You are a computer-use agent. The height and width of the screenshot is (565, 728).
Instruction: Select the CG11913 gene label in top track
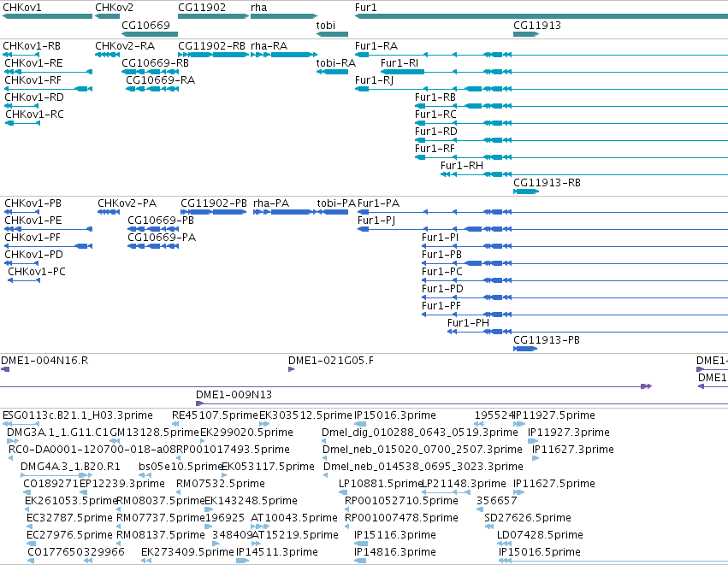point(537,25)
